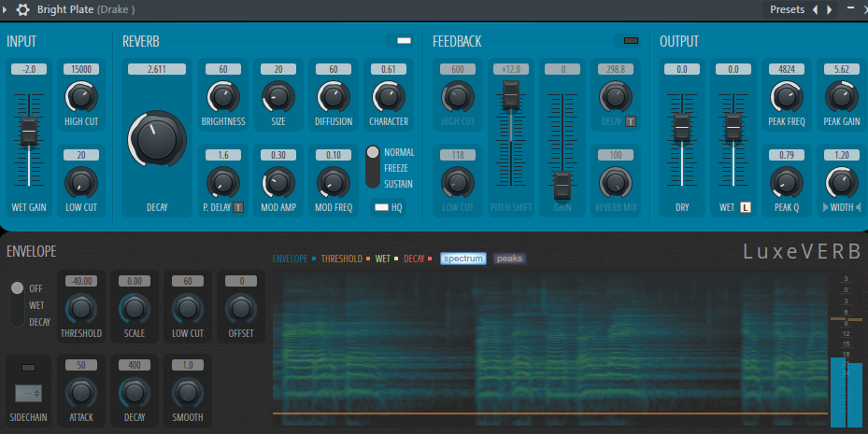
Task: Go to the next preset with right arrow
Action: pos(829,9)
